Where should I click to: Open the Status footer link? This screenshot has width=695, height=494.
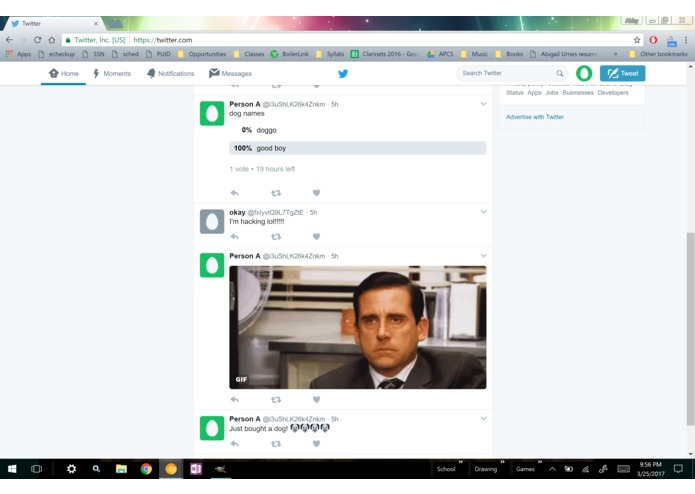pos(515,93)
